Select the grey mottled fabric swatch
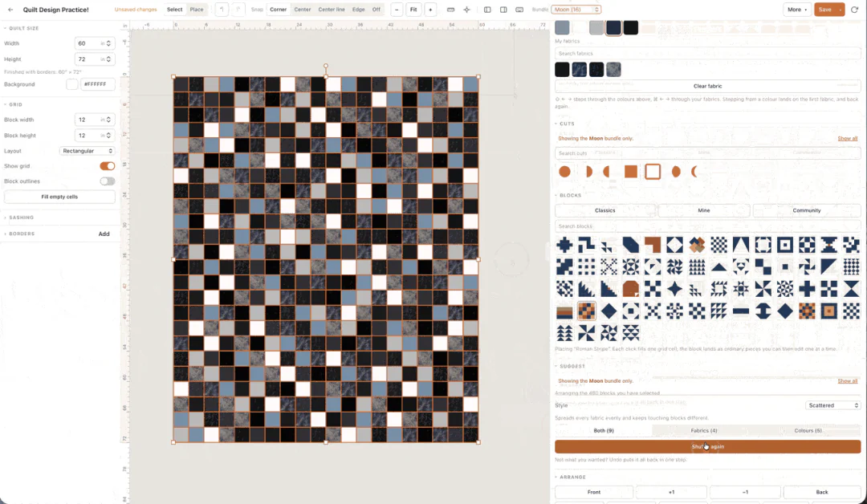867x504 pixels. point(613,70)
